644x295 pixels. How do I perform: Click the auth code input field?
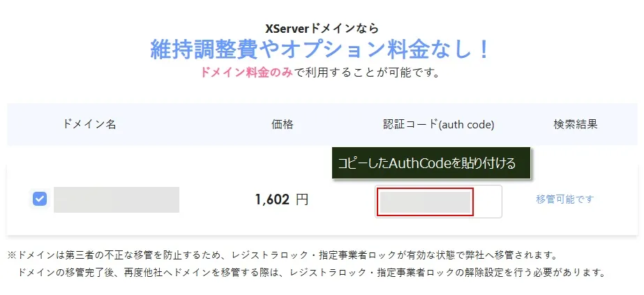pyautogui.click(x=438, y=202)
